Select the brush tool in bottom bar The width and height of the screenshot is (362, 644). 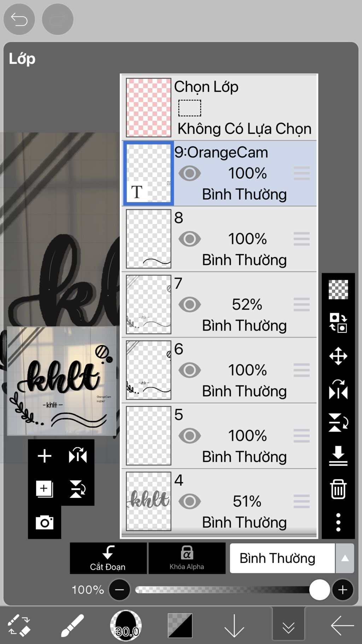(x=72, y=626)
